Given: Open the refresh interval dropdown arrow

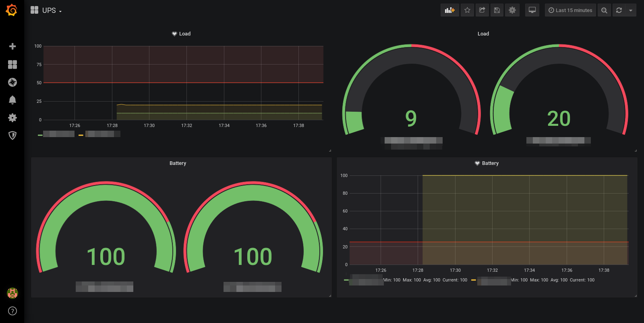Looking at the screenshot, I should point(631,10).
